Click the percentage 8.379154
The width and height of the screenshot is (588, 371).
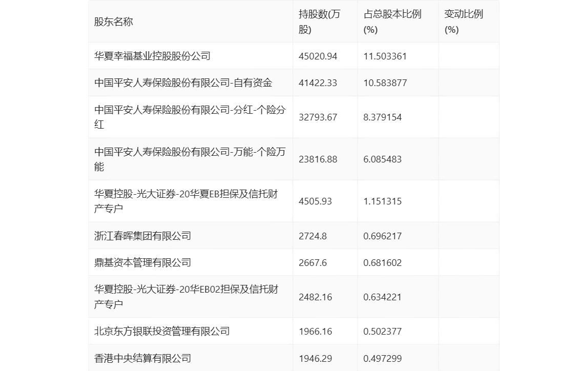click(382, 117)
